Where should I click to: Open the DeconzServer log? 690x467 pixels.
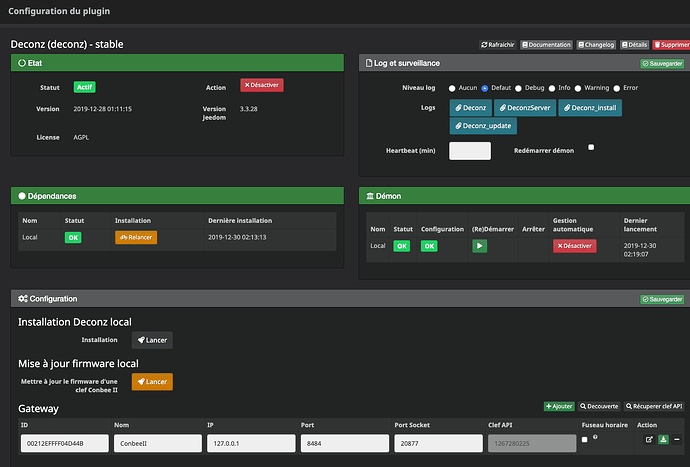(525, 107)
